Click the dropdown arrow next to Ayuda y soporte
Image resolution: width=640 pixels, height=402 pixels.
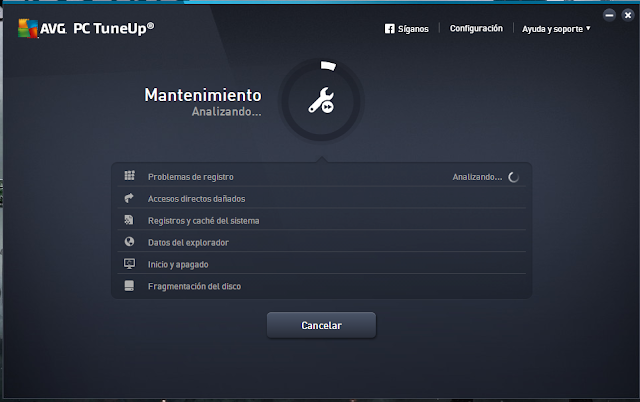(x=588, y=28)
